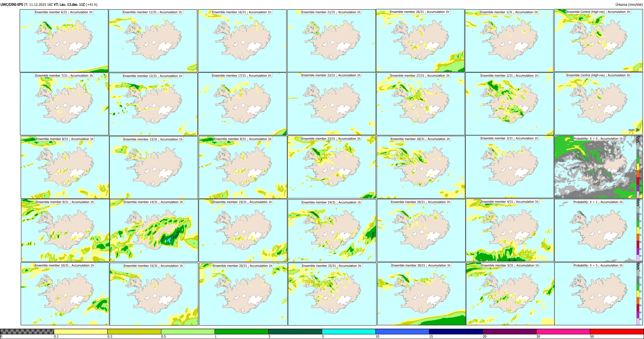Click the '(+41 h)' forecast offset text
Viewport: 644px width, 339px height.
tap(92, 4)
